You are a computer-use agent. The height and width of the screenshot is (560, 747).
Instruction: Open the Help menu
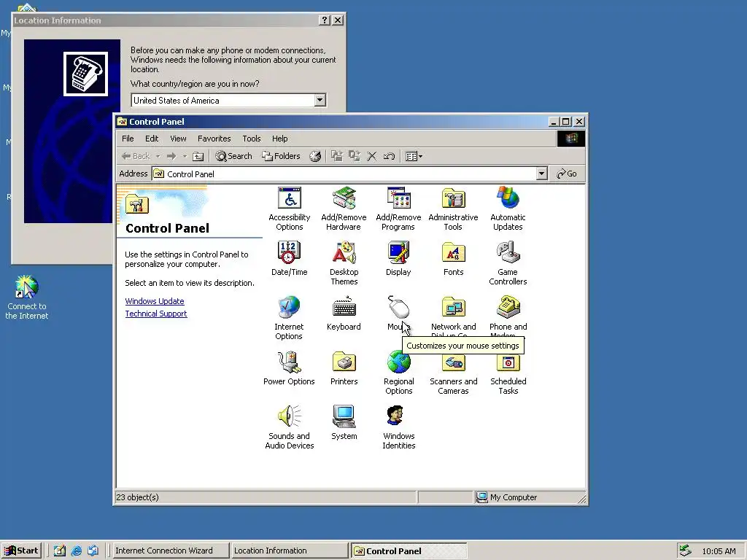tap(279, 139)
